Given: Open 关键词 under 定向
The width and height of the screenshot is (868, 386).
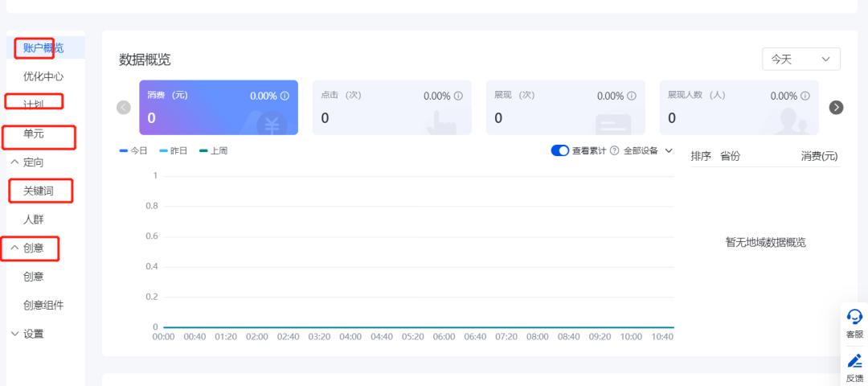Looking at the screenshot, I should pos(39,191).
